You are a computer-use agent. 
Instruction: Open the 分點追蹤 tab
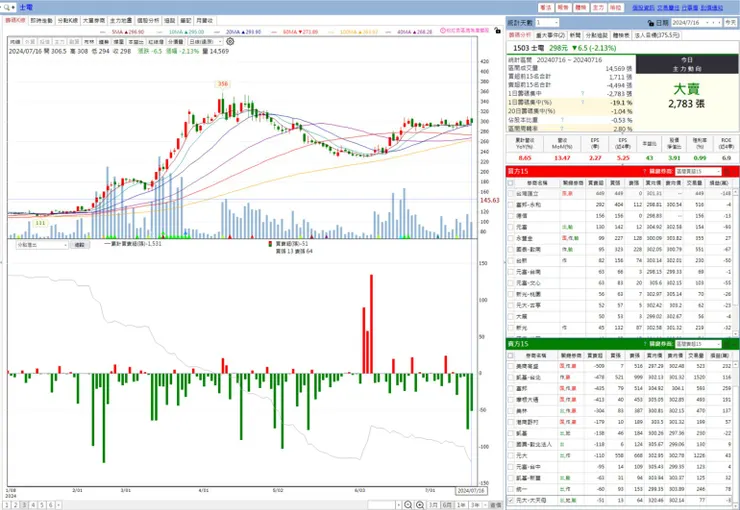597,35
